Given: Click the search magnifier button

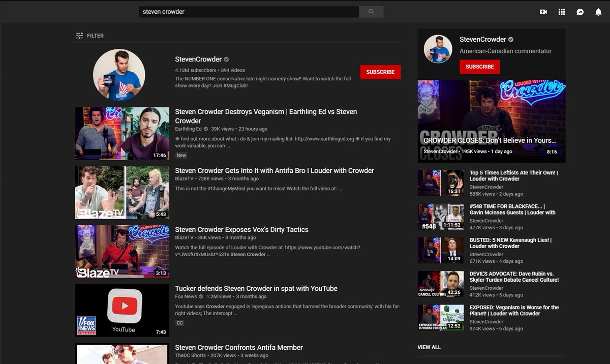Looking at the screenshot, I should (x=371, y=12).
